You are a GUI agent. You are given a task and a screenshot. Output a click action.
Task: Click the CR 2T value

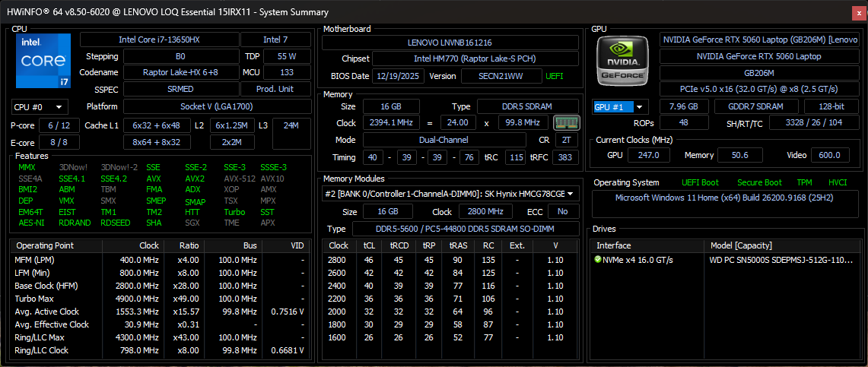click(567, 140)
